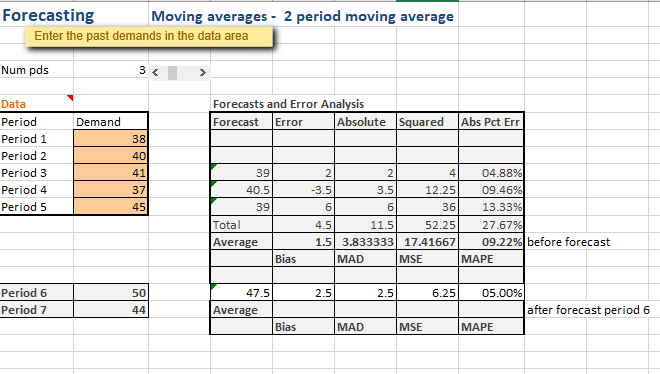Select the Period 6 squared cell 6.25
The width and height of the screenshot is (660, 374).
click(427, 292)
